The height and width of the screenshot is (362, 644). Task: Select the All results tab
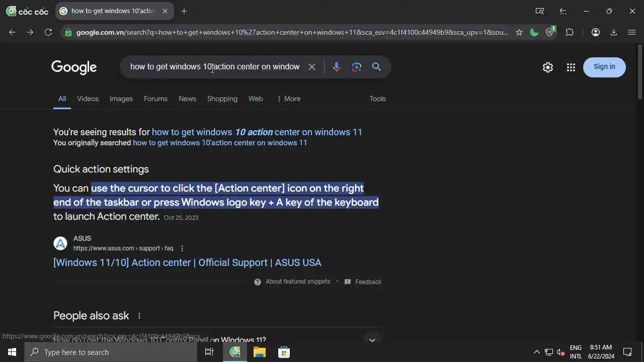[x=62, y=99]
